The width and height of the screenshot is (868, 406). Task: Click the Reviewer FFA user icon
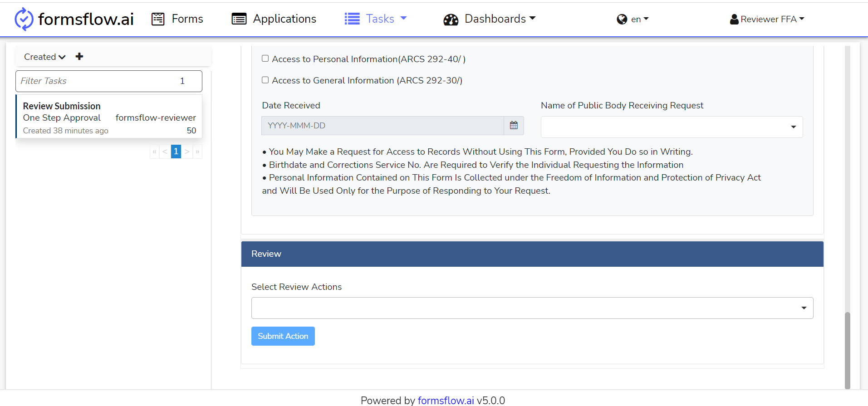[734, 19]
